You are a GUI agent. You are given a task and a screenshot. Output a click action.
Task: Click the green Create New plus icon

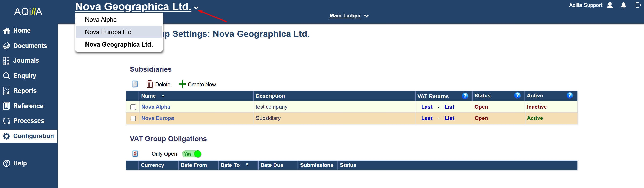[x=182, y=84]
